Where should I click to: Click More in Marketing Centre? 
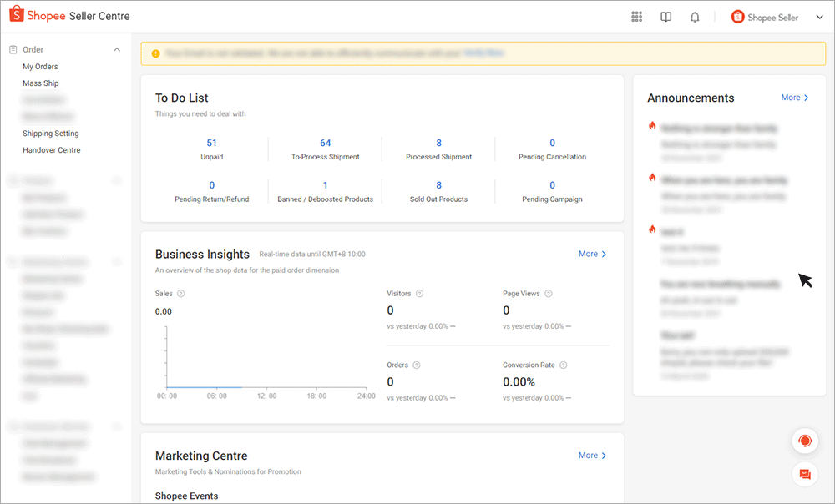tap(592, 456)
